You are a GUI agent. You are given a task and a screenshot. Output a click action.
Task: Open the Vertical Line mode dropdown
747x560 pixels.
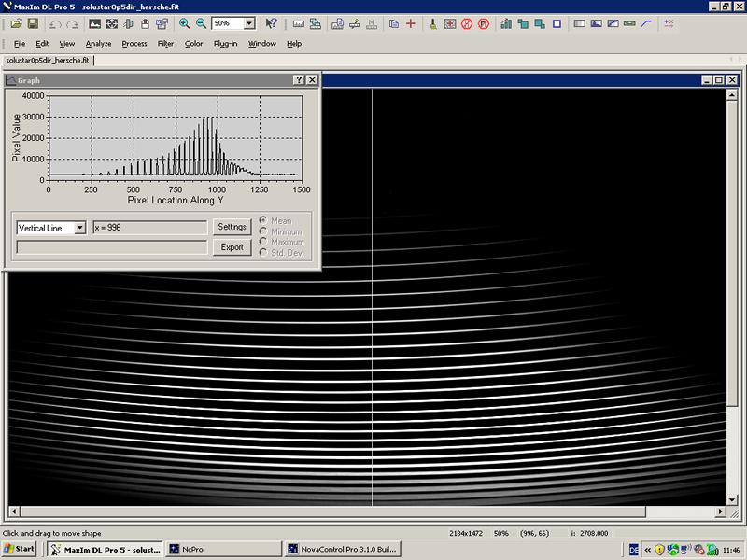(x=82, y=226)
